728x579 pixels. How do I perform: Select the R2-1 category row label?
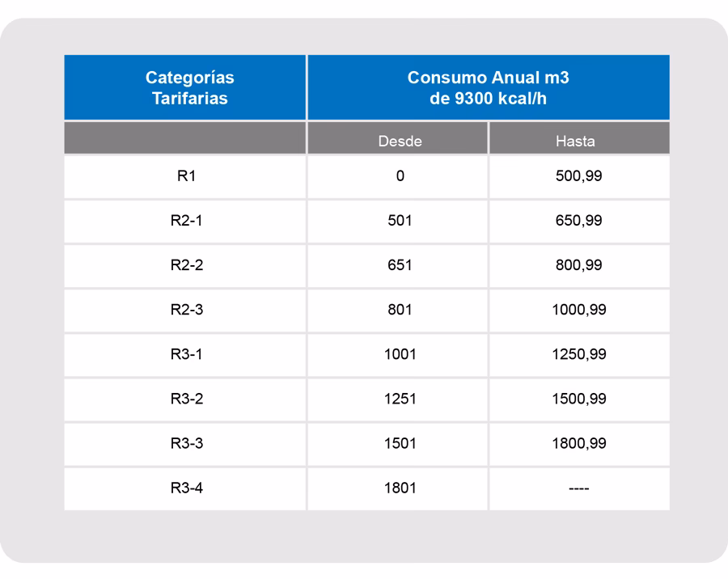tap(186, 221)
